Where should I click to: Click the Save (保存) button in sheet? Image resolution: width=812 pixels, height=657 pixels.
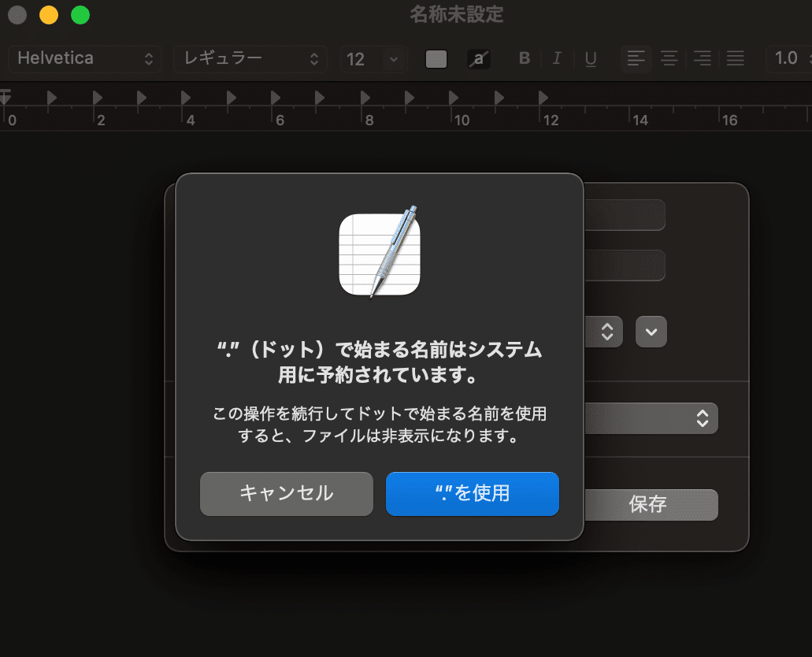[651, 504]
